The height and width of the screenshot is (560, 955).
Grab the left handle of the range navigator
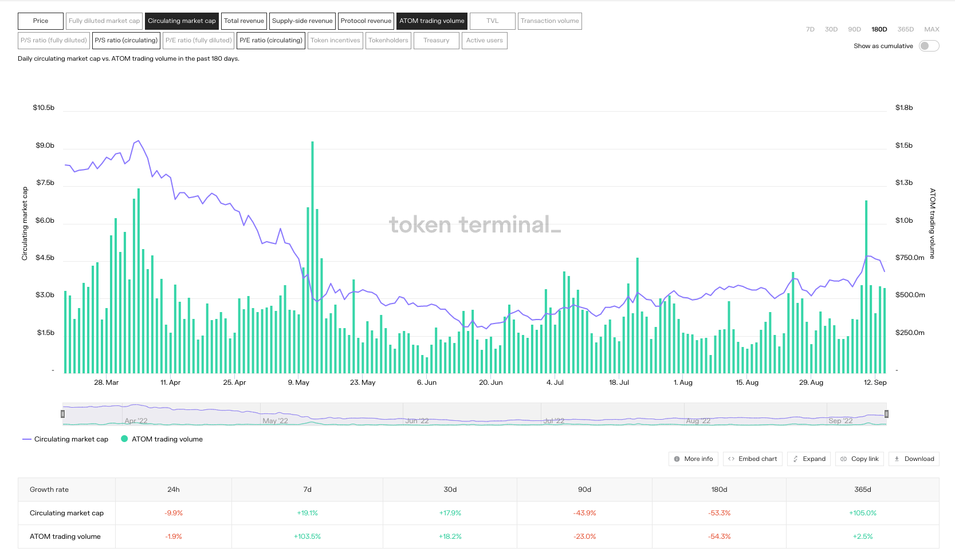click(63, 414)
